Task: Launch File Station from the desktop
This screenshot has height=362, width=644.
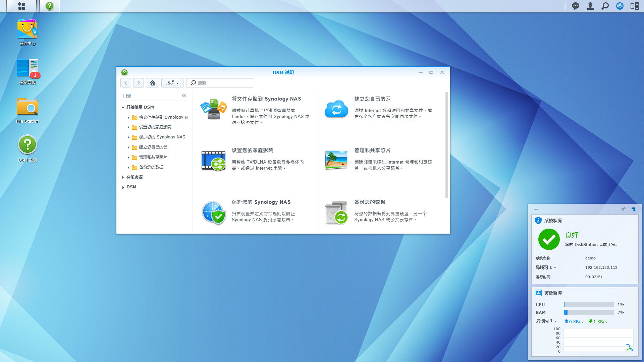Action: [28, 107]
